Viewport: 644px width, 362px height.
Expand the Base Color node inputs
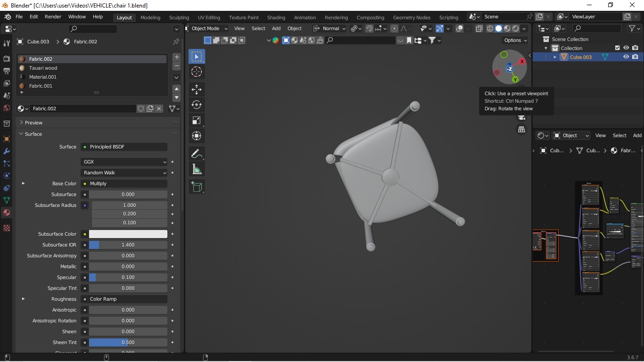tap(23, 183)
